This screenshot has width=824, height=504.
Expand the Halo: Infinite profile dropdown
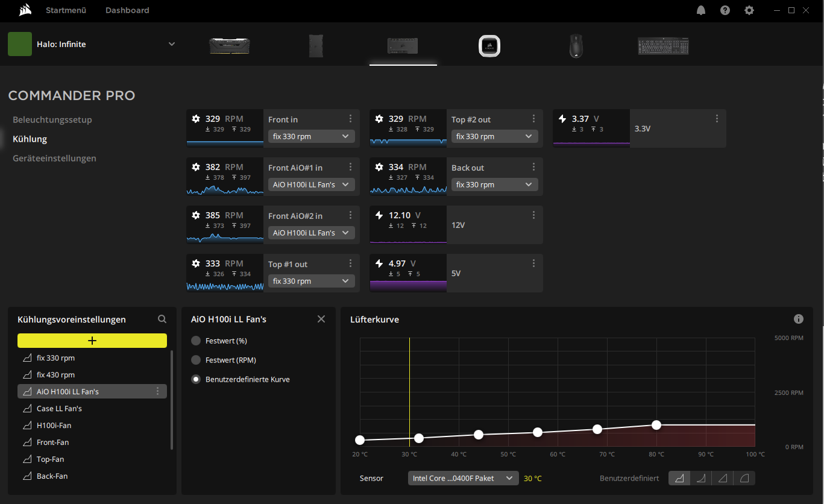[x=172, y=44]
